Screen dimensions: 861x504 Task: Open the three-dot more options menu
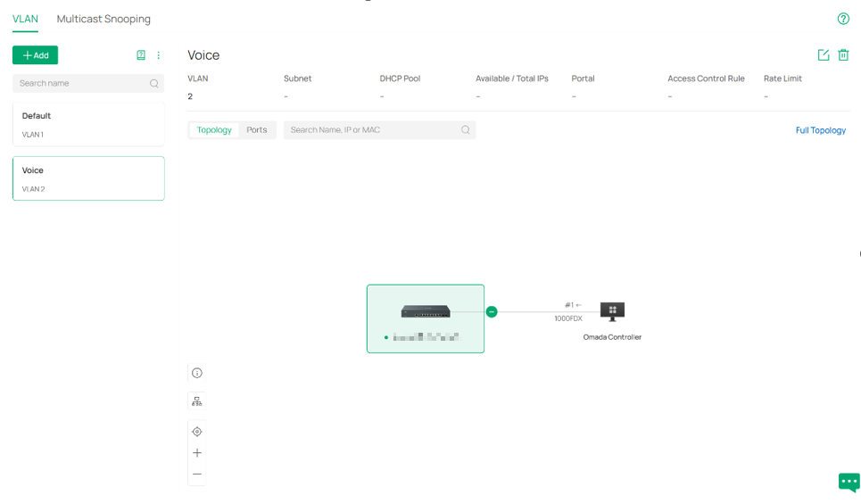158,55
